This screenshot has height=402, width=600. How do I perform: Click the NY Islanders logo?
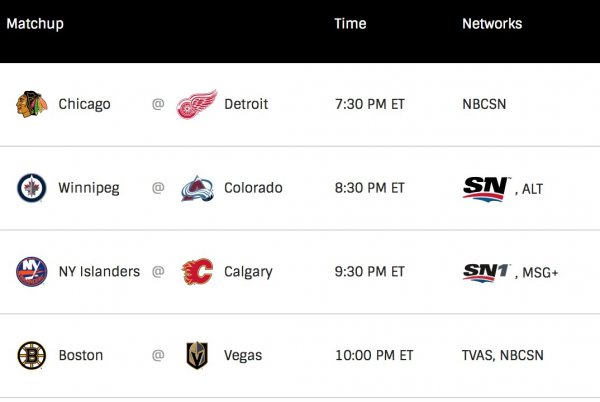pyautogui.click(x=31, y=272)
